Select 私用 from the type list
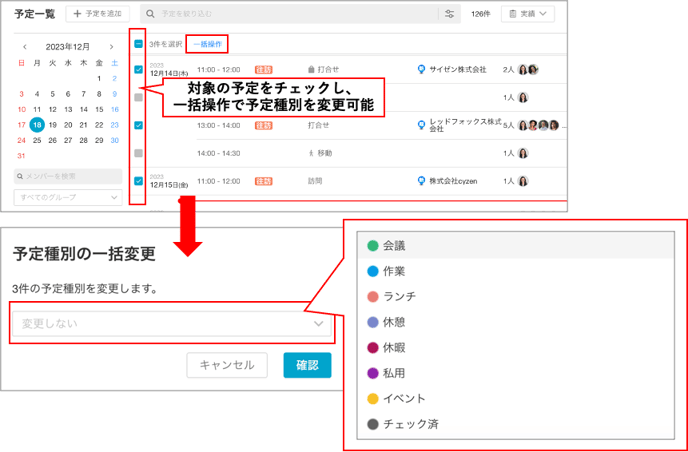688x452 pixels. pos(516,373)
